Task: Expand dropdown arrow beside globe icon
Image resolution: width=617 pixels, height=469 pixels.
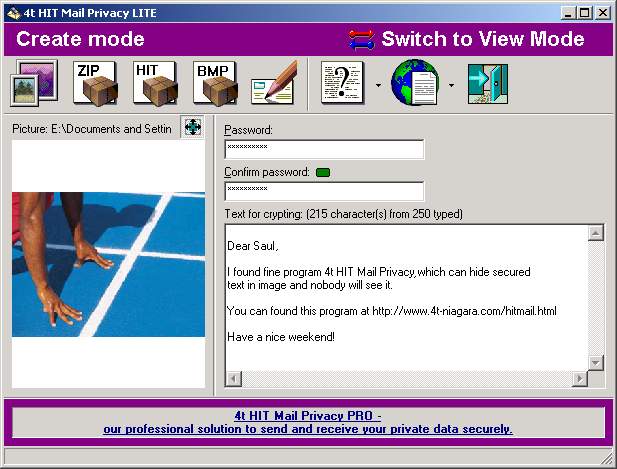Action: 451,85
